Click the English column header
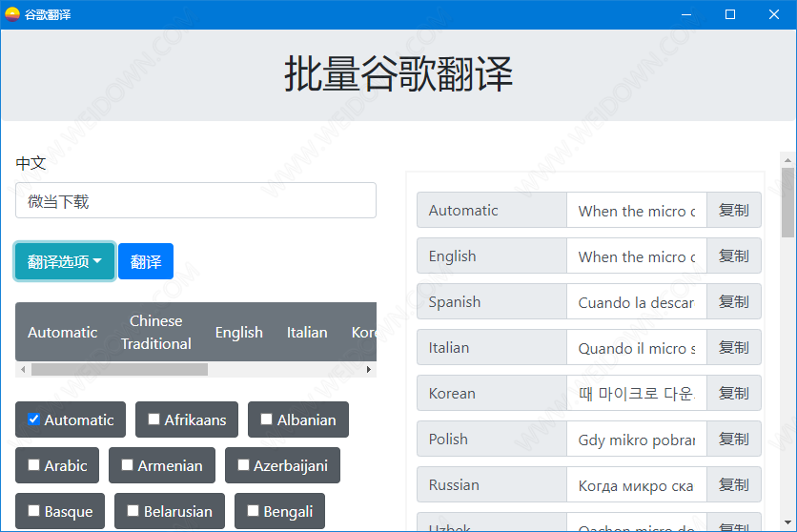This screenshot has width=797, height=532. (x=239, y=333)
